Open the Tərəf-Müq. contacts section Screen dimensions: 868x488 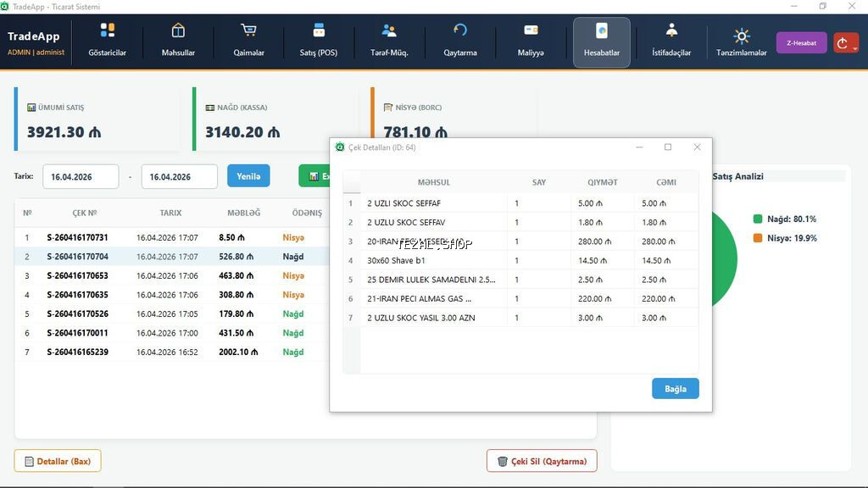click(x=389, y=38)
